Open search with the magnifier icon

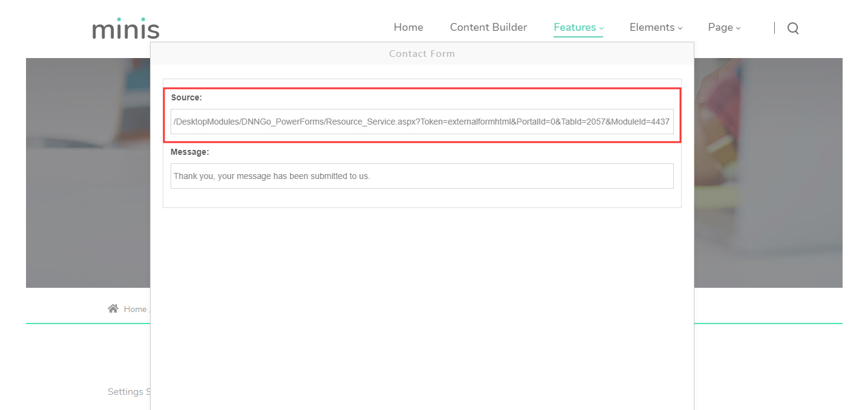click(792, 28)
